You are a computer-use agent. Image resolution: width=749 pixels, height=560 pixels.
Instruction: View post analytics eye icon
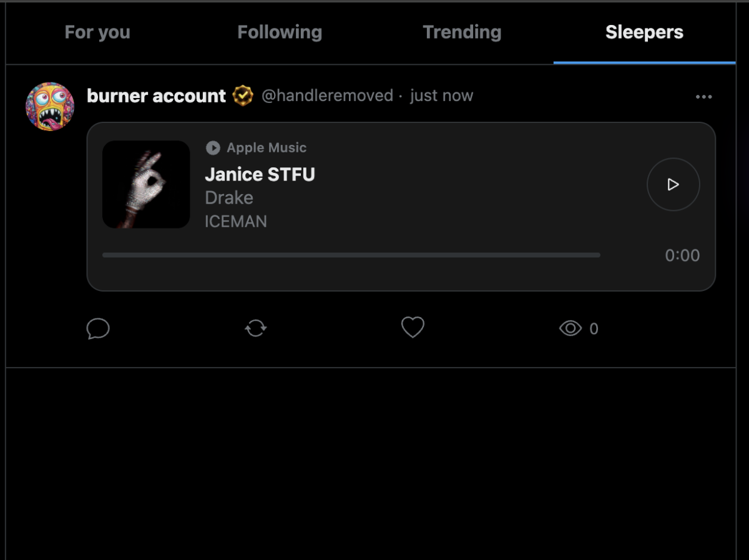click(x=570, y=328)
